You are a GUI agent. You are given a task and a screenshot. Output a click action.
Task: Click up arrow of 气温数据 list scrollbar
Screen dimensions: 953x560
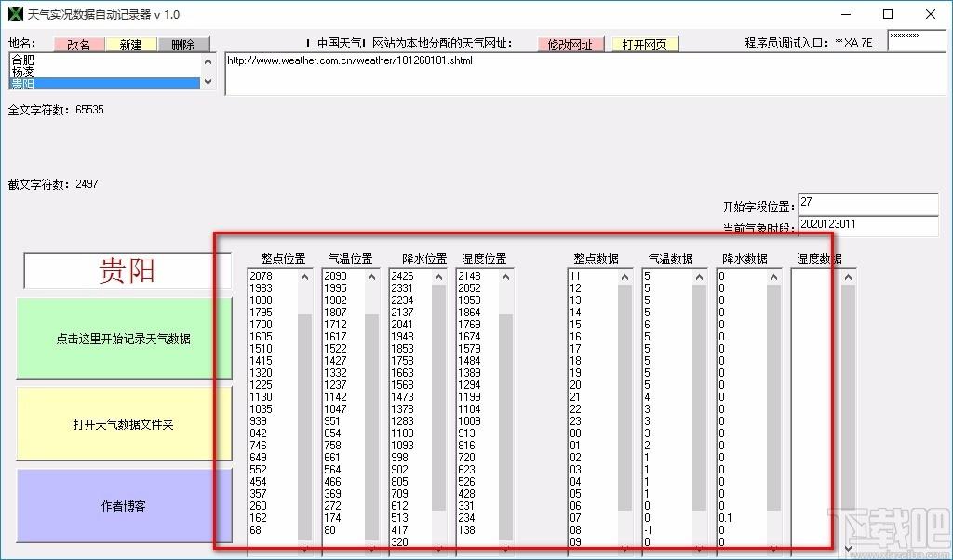699,277
